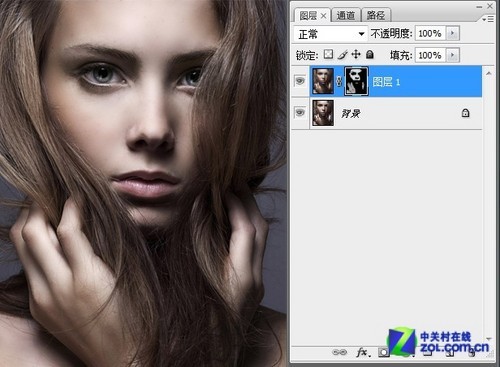Select the 背景 layer thumbnail
Image resolution: width=500 pixels, height=367 pixels.
pos(323,113)
